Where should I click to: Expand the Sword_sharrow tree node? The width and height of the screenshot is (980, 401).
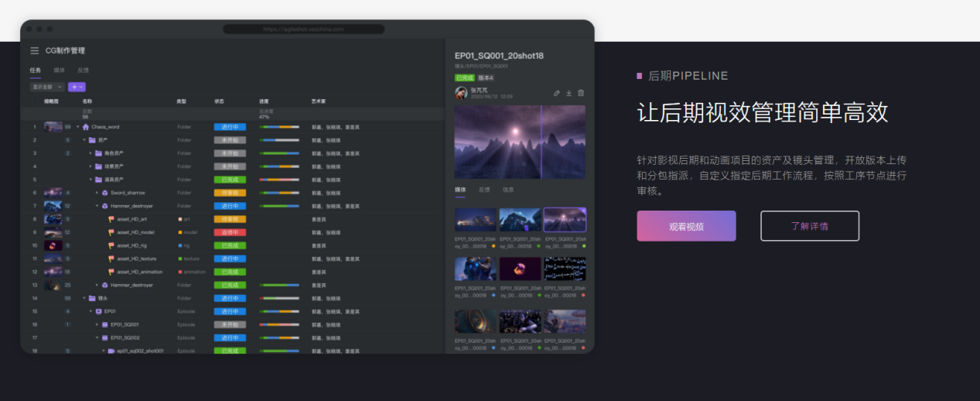point(97,193)
